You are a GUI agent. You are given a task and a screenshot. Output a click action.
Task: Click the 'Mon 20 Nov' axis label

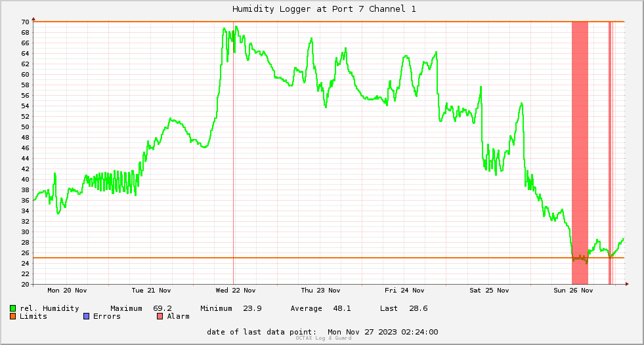pos(67,291)
